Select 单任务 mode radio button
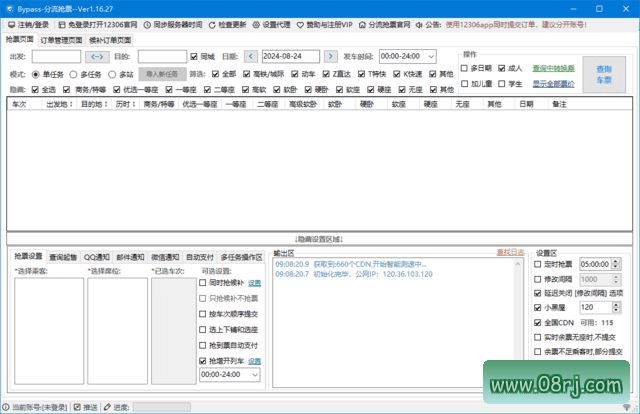This screenshot has width=640, height=414. [x=36, y=74]
